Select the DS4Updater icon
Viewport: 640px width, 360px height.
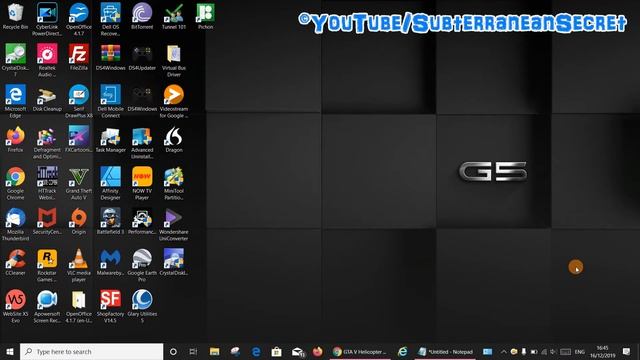coord(142,57)
